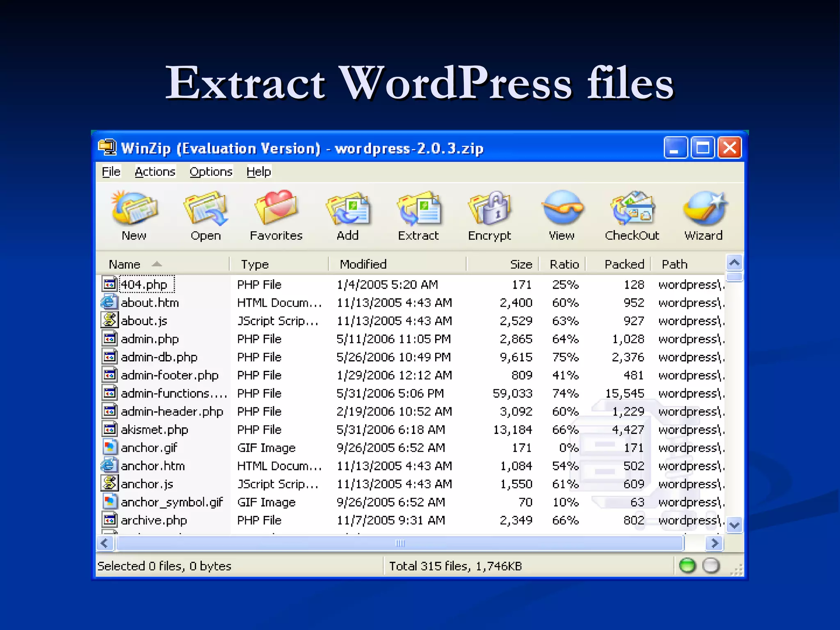This screenshot has width=840, height=630.
Task: Click the anchor.htm file icon
Action: point(109,466)
